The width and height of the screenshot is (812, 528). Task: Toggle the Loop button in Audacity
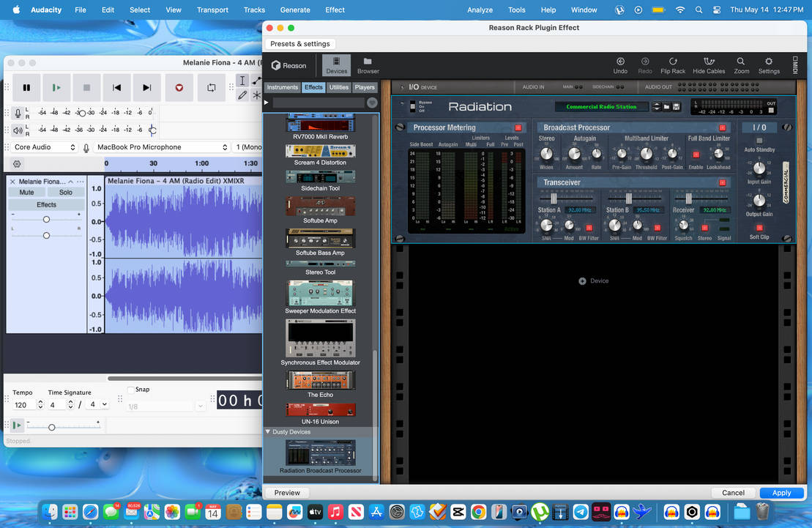click(x=212, y=88)
